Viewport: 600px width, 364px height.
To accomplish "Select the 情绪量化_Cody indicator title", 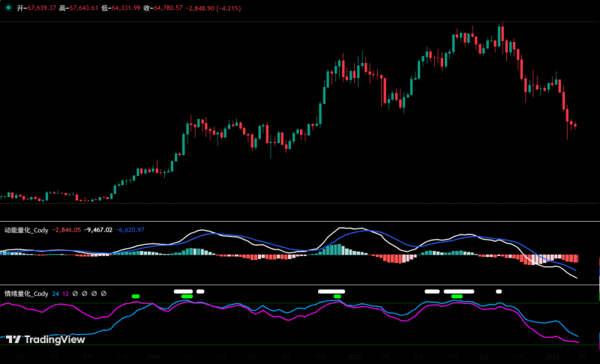I will click(x=26, y=294).
